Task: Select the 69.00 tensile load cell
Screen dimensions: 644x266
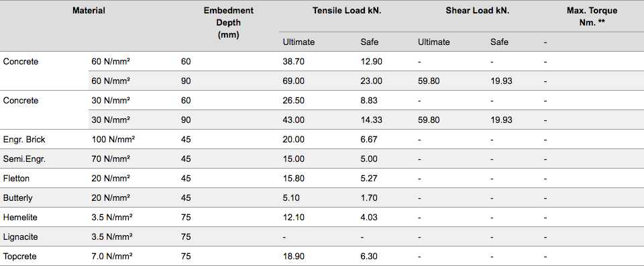Action: tap(294, 81)
